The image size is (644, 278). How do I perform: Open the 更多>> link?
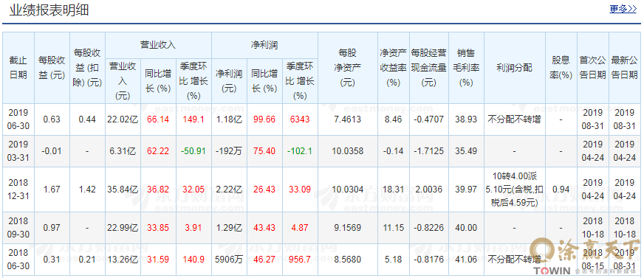point(623,9)
